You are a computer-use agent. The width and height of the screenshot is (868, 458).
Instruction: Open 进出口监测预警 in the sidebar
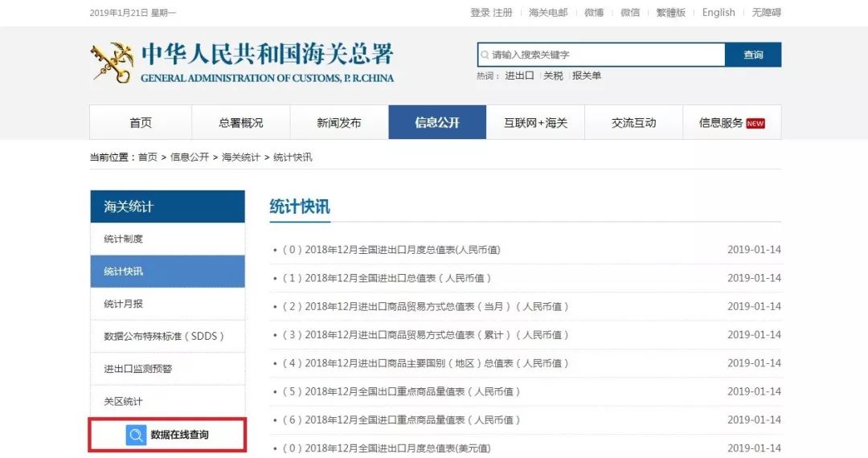point(168,369)
